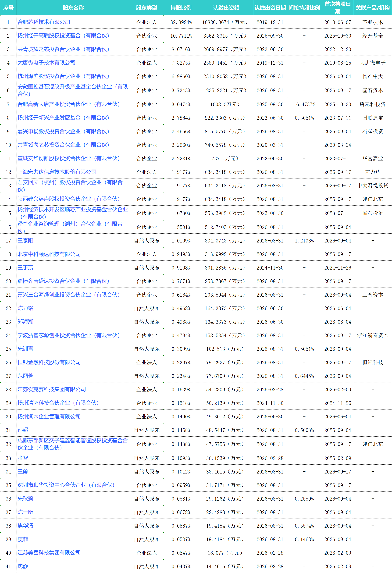This screenshot has height=573, width=392.
Task: Open 深圳市顺华投资中心合伙企业 link
Action: tap(66, 485)
